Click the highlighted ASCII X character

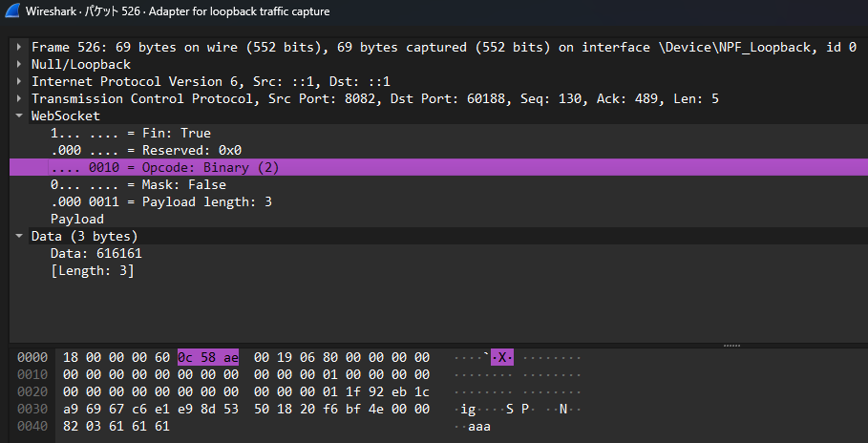click(x=502, y=358)
